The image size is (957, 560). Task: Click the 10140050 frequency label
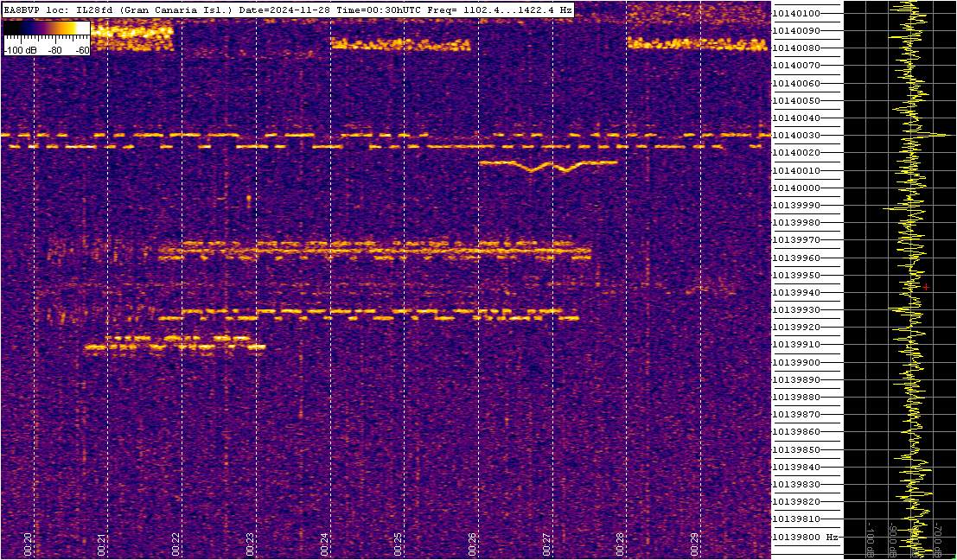tap(796, 100)
